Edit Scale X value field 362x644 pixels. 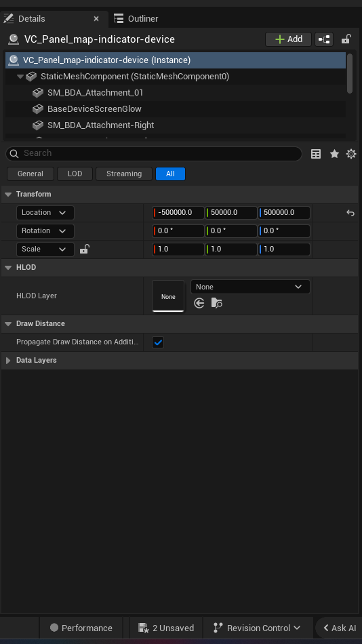(178, 249)
